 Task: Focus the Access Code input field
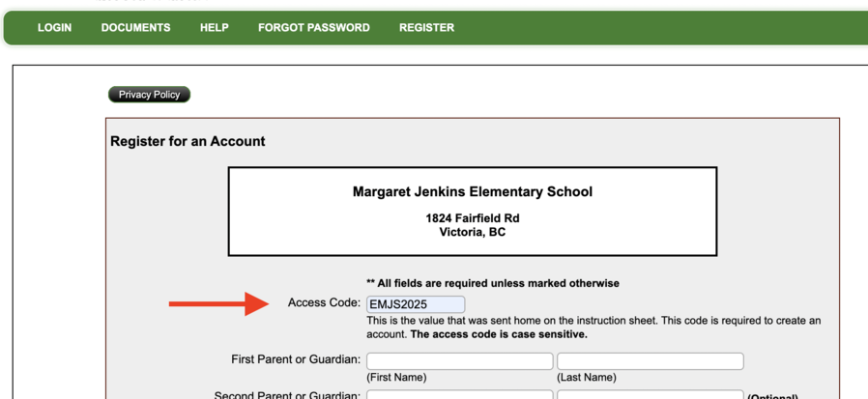tap(416, 304)
